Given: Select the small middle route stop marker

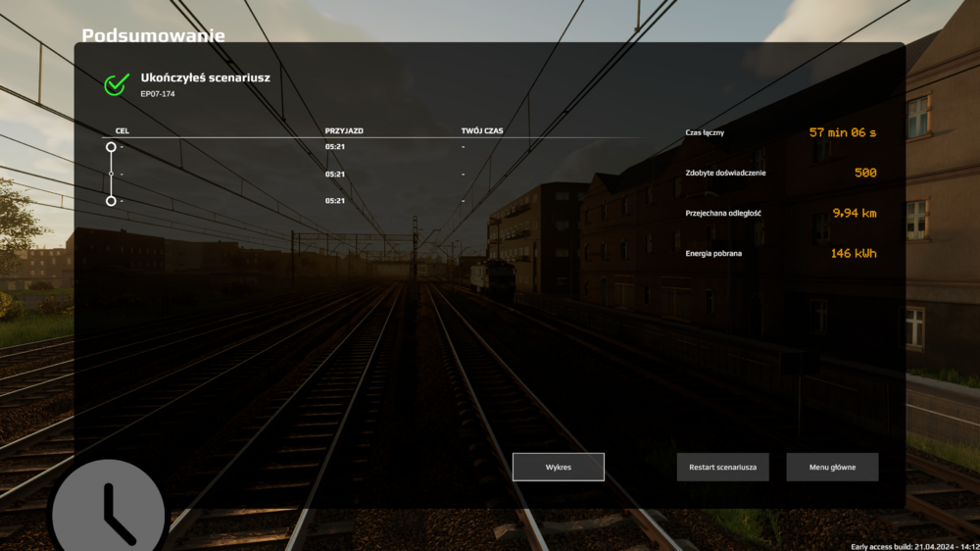Looking at the screenshot, I should point(111,174).
